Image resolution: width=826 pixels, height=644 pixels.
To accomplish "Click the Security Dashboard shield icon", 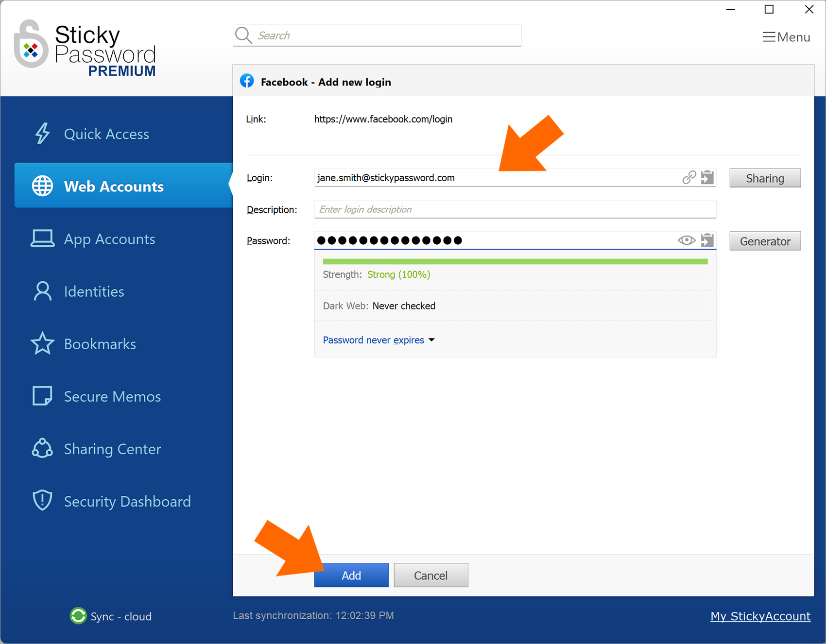I will 42,500.
